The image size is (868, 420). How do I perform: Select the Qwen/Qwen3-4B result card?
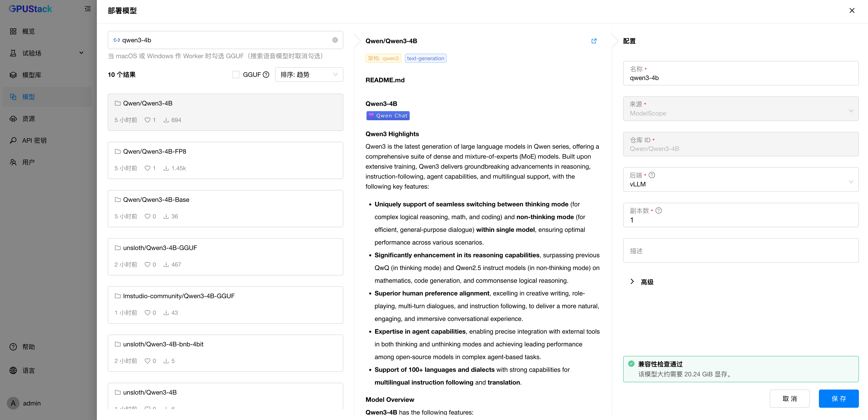pyautogui.click(x=226, y=112)
